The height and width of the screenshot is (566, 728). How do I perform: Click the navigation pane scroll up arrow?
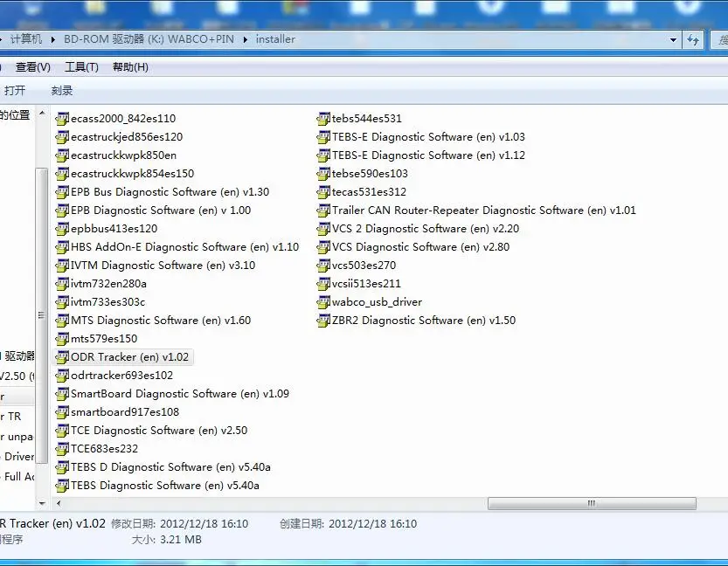42,113
